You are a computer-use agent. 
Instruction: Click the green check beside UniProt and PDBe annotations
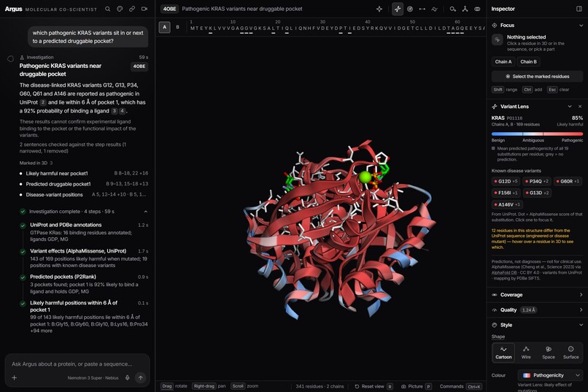click(x=23, y=226)
